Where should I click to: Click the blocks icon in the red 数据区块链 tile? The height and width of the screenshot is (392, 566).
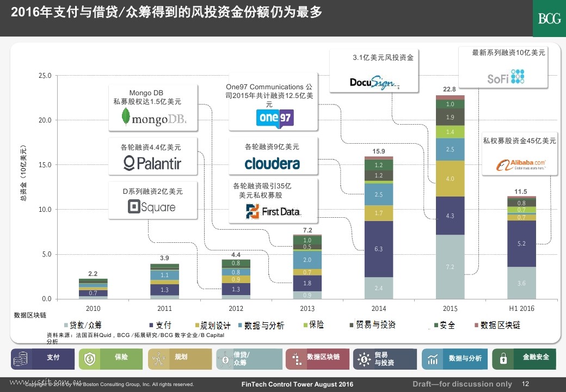(x=297, y=359)
